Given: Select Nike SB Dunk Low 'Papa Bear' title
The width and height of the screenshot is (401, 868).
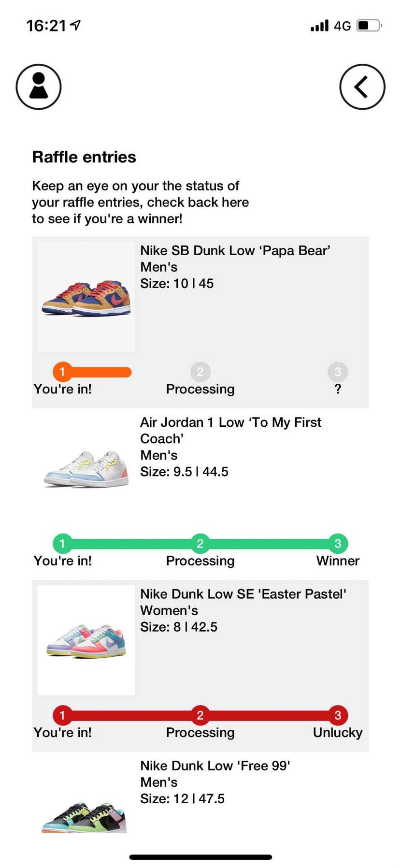Looking at the screenshot, I should click(235, 251).
